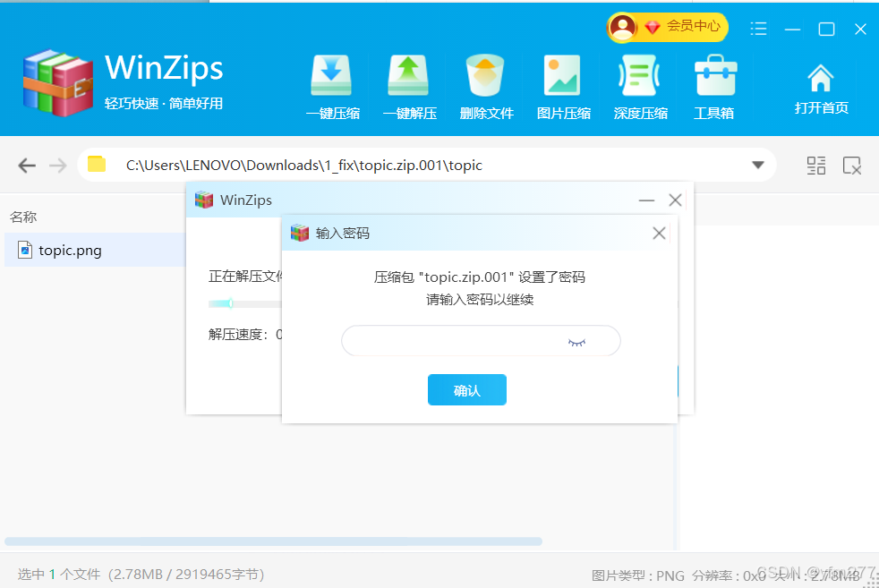Viewport: 879px width, 588px height.
Task: Toggle password visibility eye icon
Action: [x=576, y=342]
